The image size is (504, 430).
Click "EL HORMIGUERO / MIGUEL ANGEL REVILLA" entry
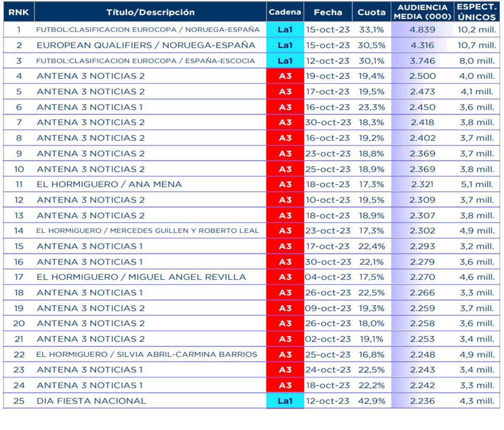pyautogui.click(x=141, y=277)
